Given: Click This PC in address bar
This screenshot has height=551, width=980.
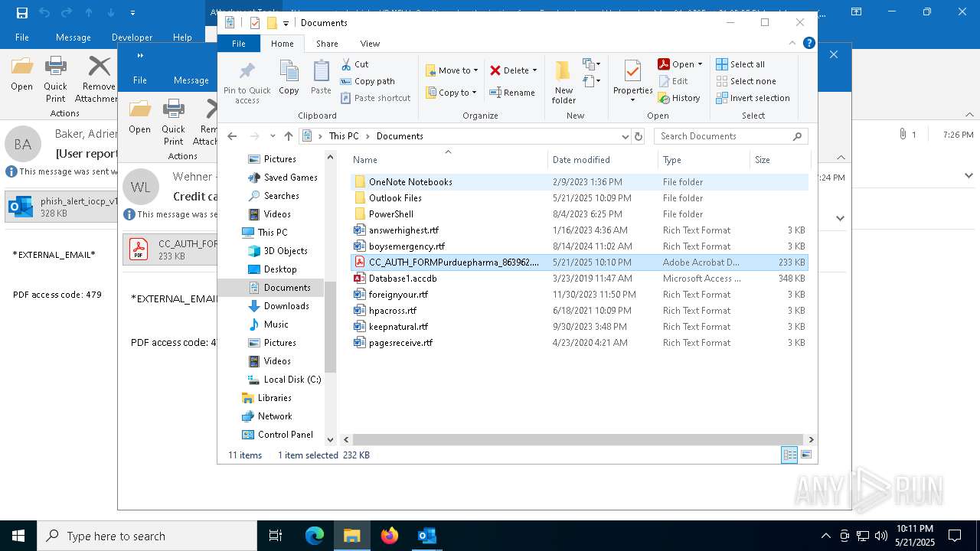Looking at the screenshot, I should (343, 136).
